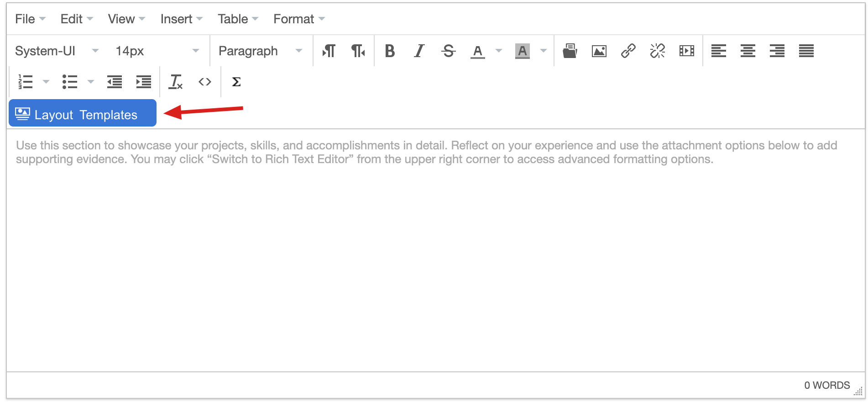Click the insert media video icon

(686, 51)
